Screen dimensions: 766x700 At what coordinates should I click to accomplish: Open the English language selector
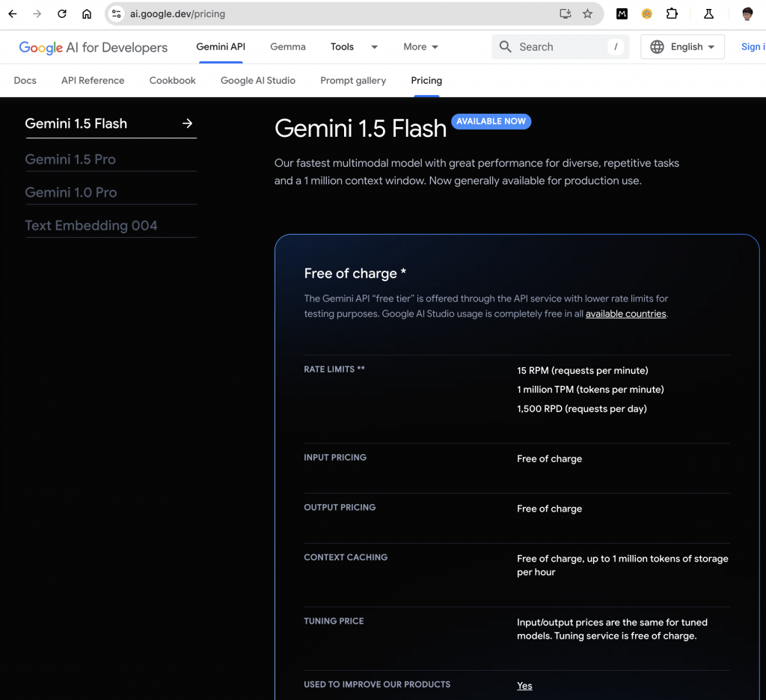click(x=682, y=47)
